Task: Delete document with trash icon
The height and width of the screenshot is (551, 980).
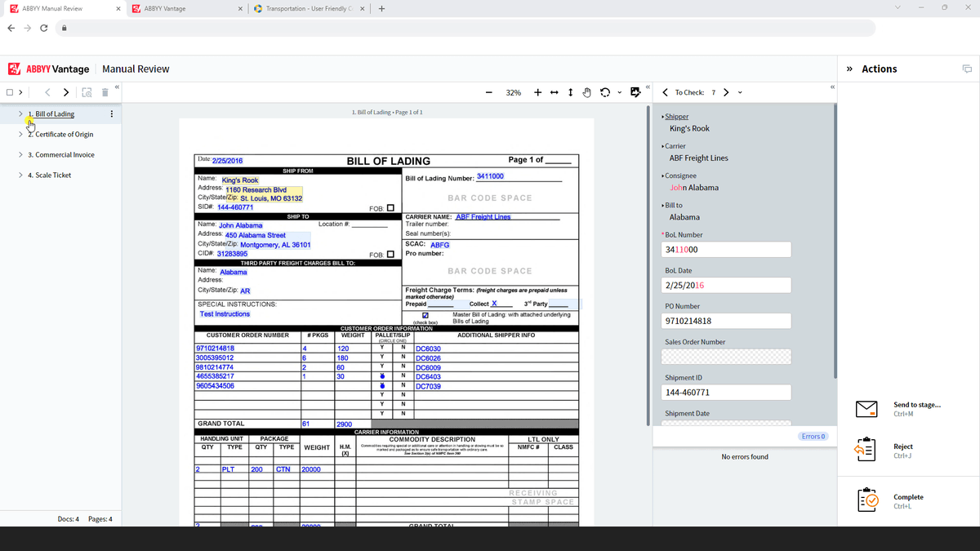Action: click(x=105, y=92)
